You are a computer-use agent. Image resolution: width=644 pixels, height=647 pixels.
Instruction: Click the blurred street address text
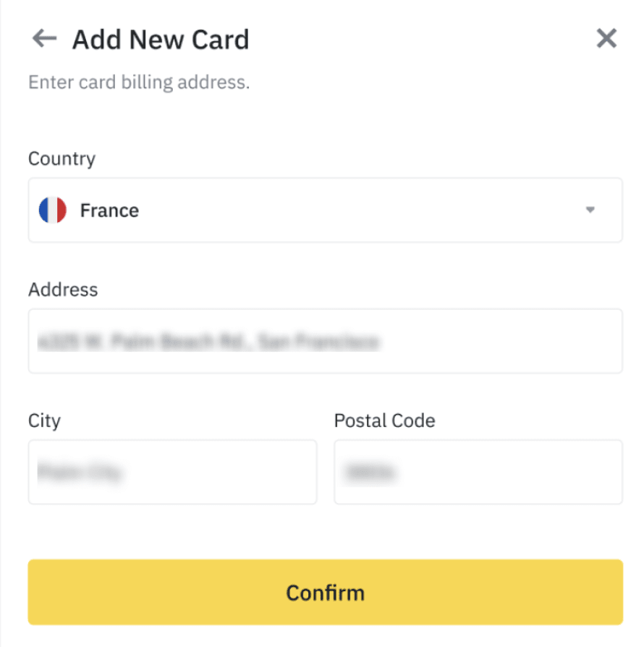pos(208,341)
